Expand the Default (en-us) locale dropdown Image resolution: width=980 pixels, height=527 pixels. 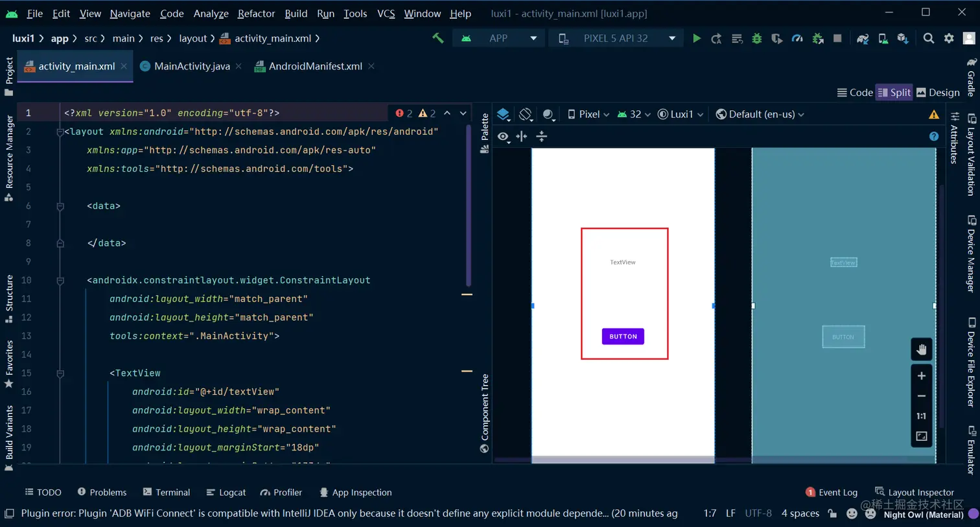pos(760,114)
